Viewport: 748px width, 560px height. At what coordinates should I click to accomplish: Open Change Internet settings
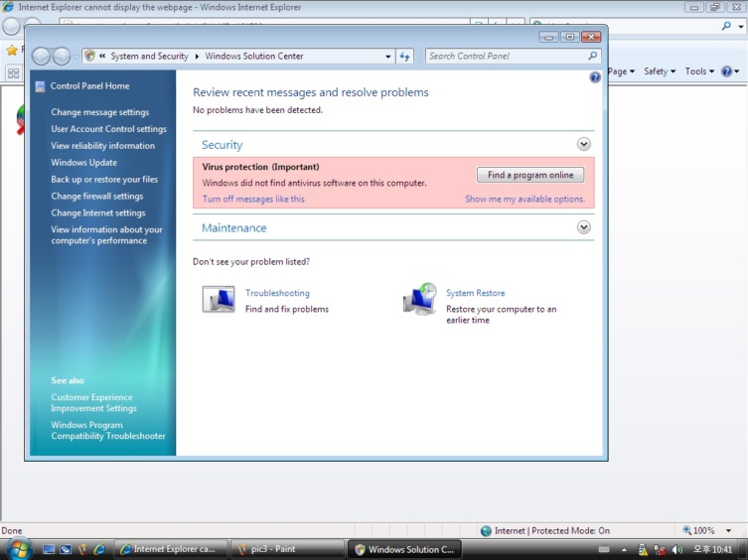point(97,212)
